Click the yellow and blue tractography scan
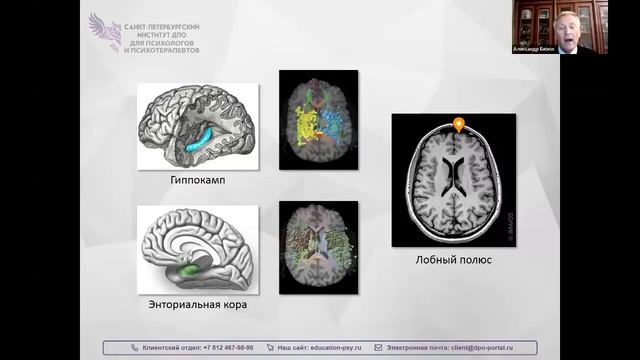This screenshot has width=640, height=360. pos(318,120)
